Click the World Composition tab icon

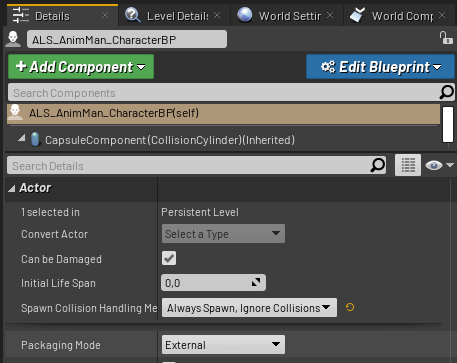click(357, 15)
